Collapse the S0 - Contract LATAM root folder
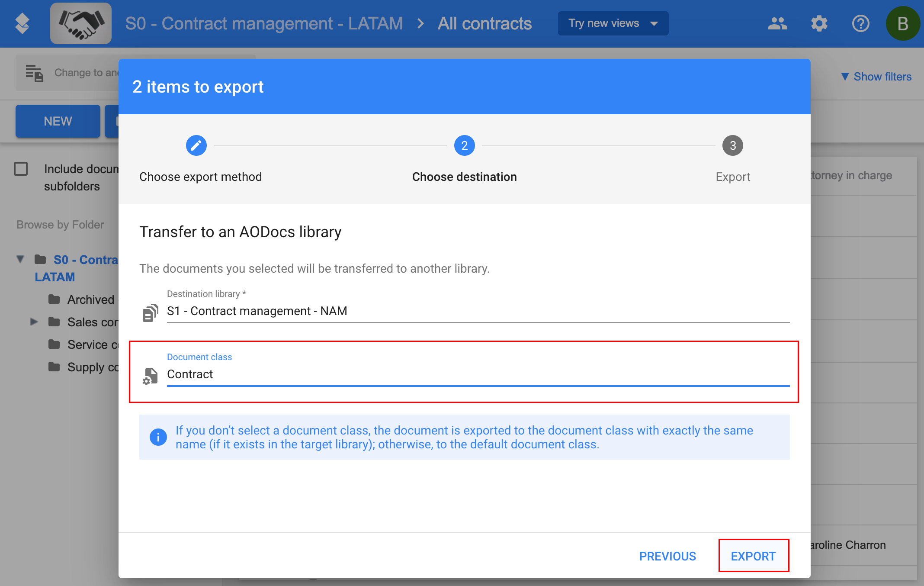Screen dimensions: 924x586 tap(20, 259)
